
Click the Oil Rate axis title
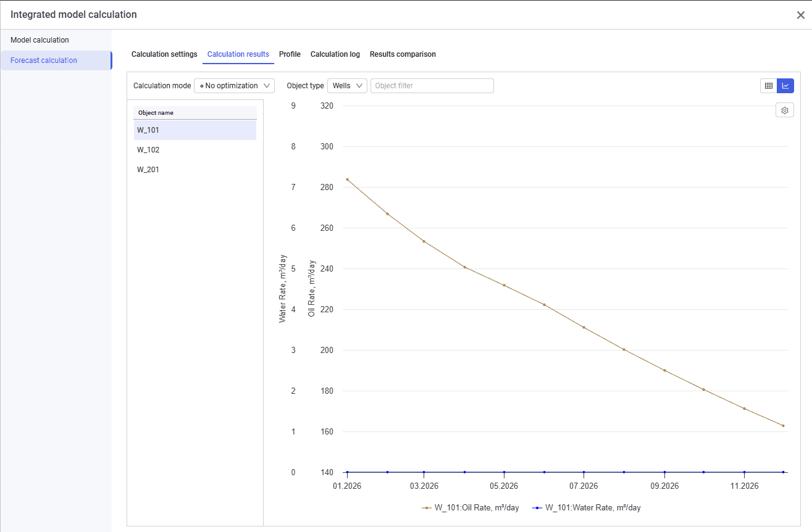pyautogui.click(x=312, y=288)
